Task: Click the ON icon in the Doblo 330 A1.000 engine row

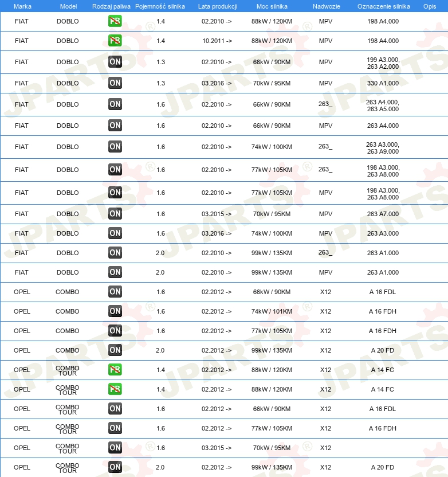Action: [x=115, y=83]
